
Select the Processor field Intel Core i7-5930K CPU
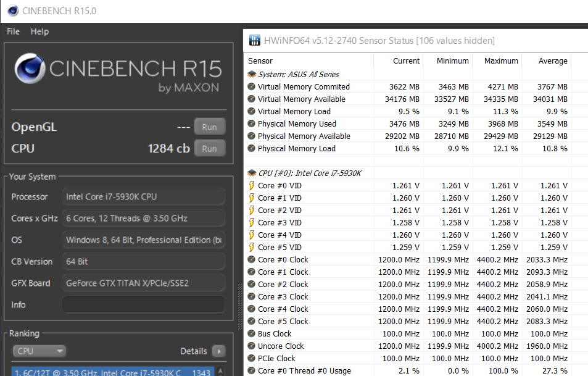click(144, 196)
